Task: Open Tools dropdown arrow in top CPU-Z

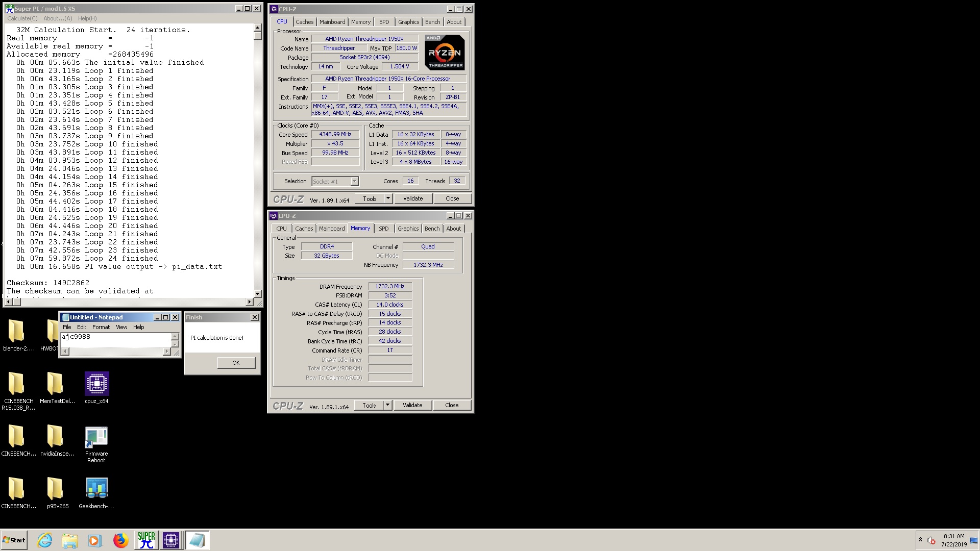Action: click(x=388, y=198)
